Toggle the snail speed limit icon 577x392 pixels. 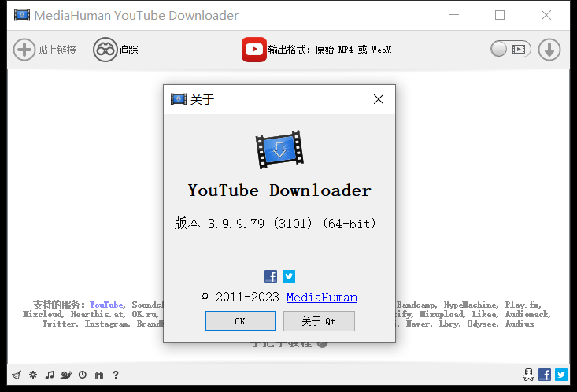(66, 375)
